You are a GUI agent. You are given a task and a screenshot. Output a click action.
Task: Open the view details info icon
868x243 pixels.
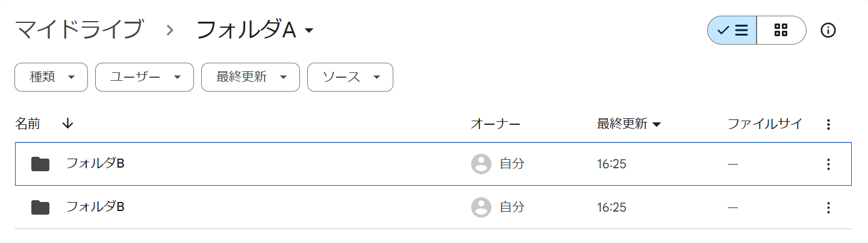point(828,30)
